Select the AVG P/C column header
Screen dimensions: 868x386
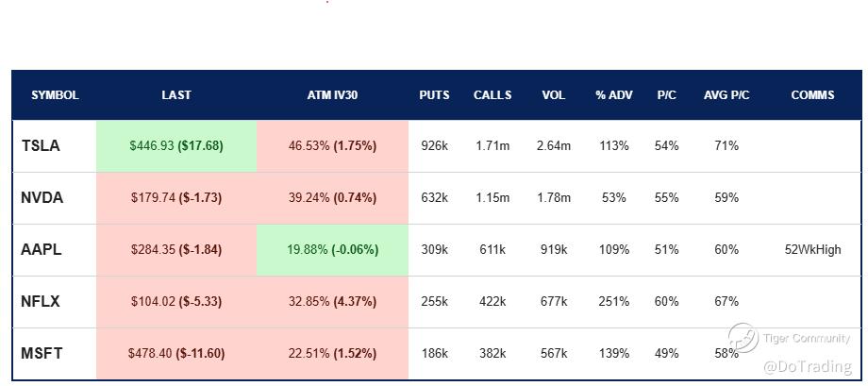coord(726,95)
